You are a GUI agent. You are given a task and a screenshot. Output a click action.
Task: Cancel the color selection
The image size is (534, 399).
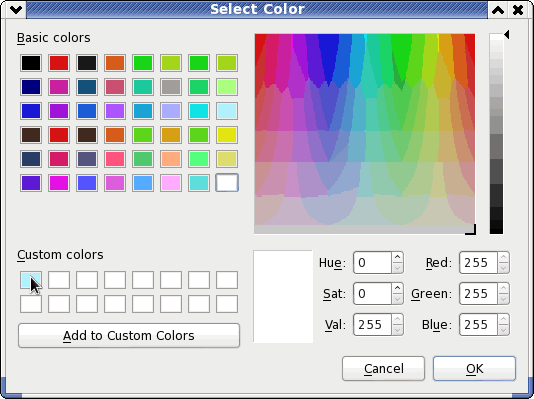coord(383,369)
